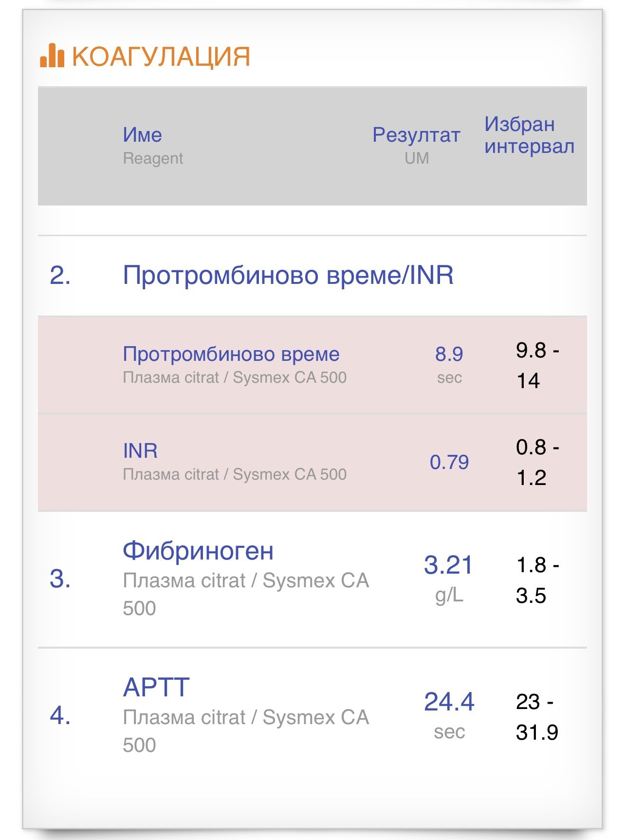Click the Избран интервал column header
Image resolution: width=625 pixels, height=840 pixels.
tap(529, 135)
